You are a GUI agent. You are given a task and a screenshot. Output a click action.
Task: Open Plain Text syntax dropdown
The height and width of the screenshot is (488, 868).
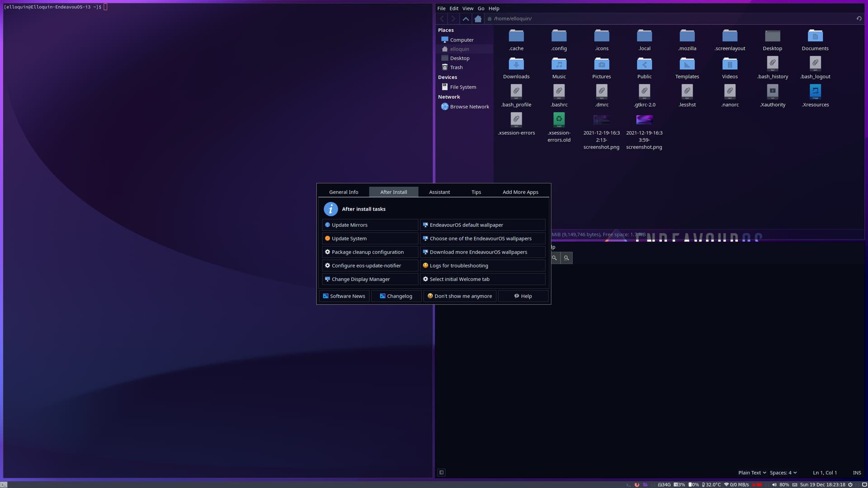(x=752, y=473)
